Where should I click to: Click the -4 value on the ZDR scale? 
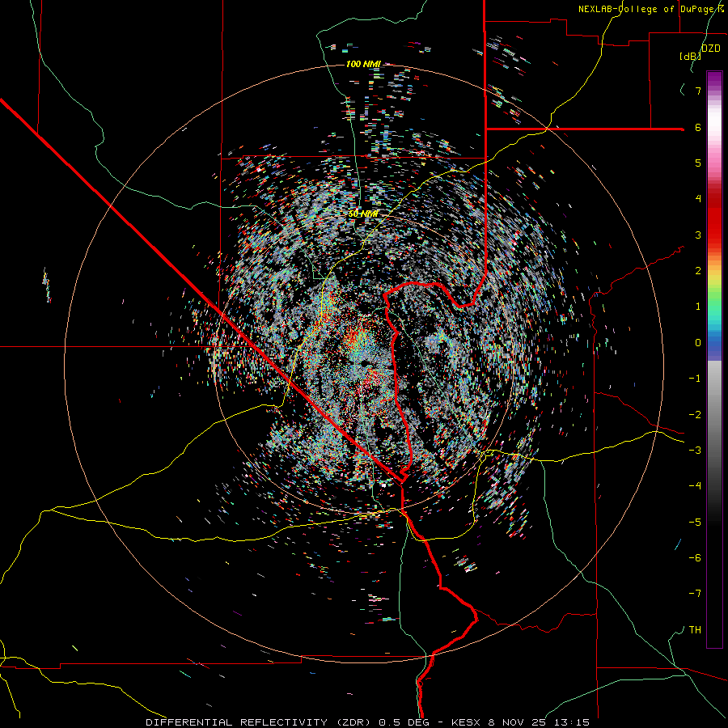pos(695,486)
